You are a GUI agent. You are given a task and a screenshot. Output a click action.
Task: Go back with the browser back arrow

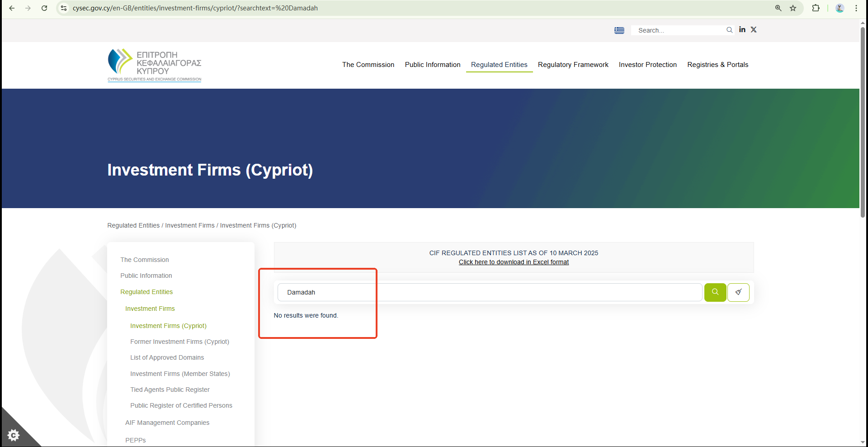pyautogui.click(x=12, y=8)
